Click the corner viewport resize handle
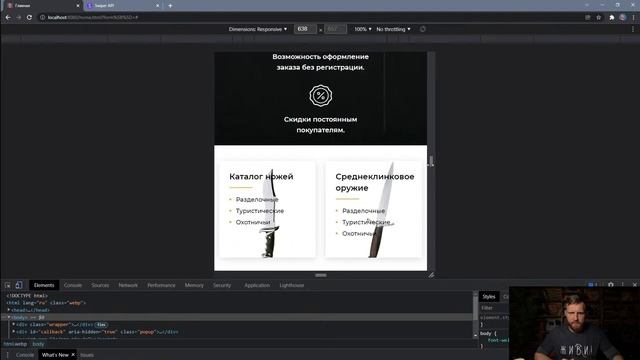 431,275
